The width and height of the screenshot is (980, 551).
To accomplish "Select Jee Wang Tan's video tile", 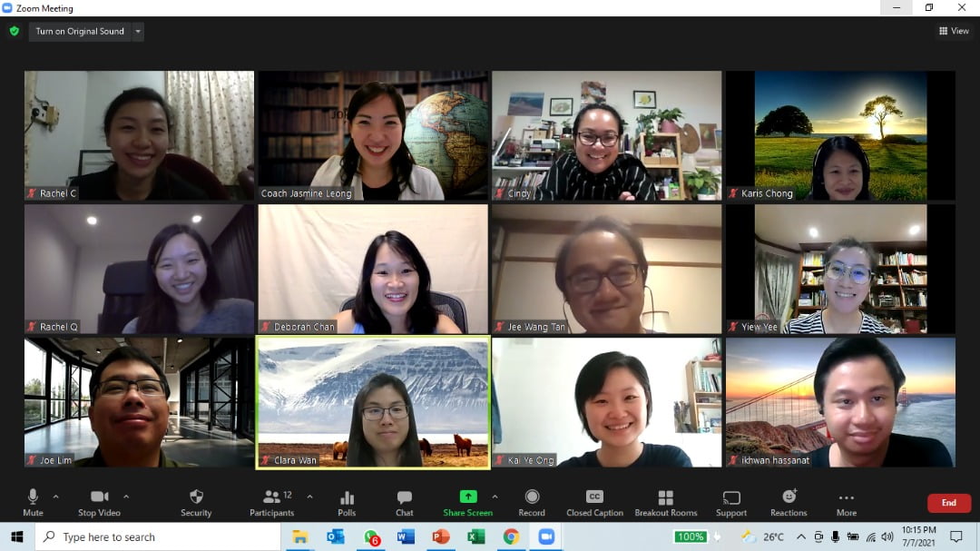I will [607, 269].
